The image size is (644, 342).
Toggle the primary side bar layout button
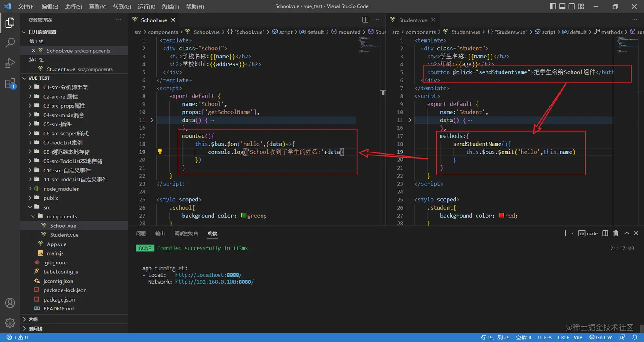[x=553, y=6]
